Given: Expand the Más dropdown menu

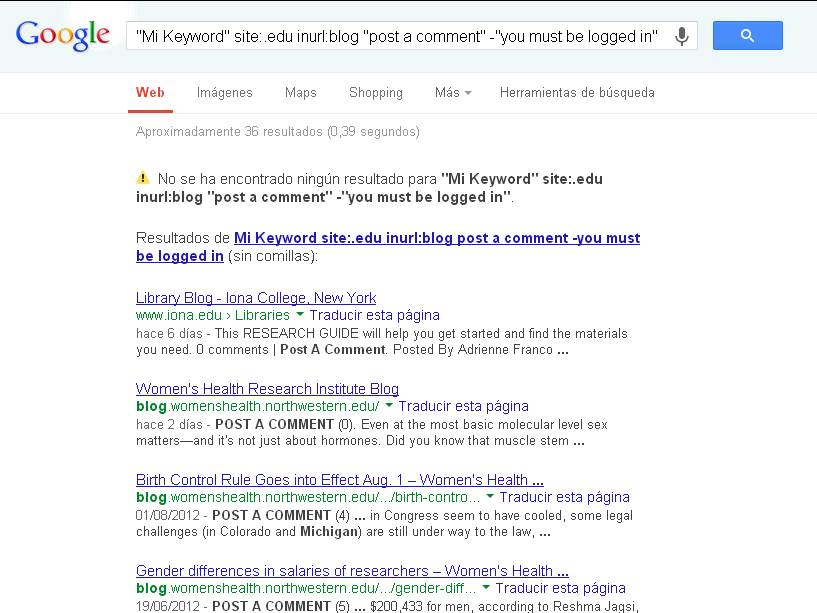Looking at the screenshot, I should click(453, 93).
